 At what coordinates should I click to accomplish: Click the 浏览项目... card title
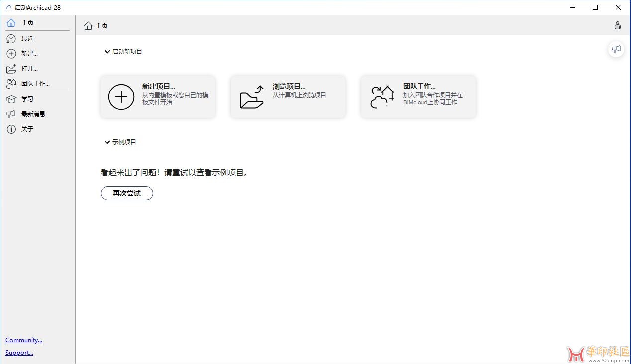pyautogui.click(x=289, y=87)
